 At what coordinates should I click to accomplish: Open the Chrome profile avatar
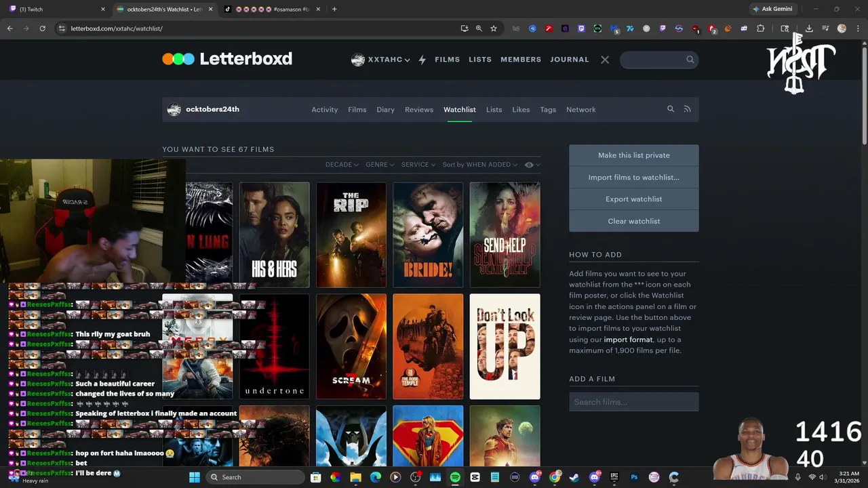pyautogui.click(x=842, y=28)
